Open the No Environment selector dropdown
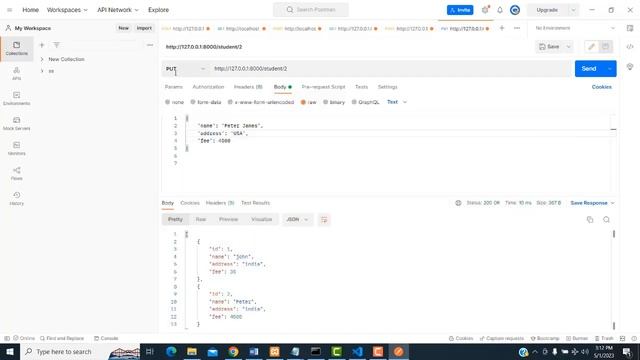The width and height of the screenshot is (640, 360). pos(575,28)
